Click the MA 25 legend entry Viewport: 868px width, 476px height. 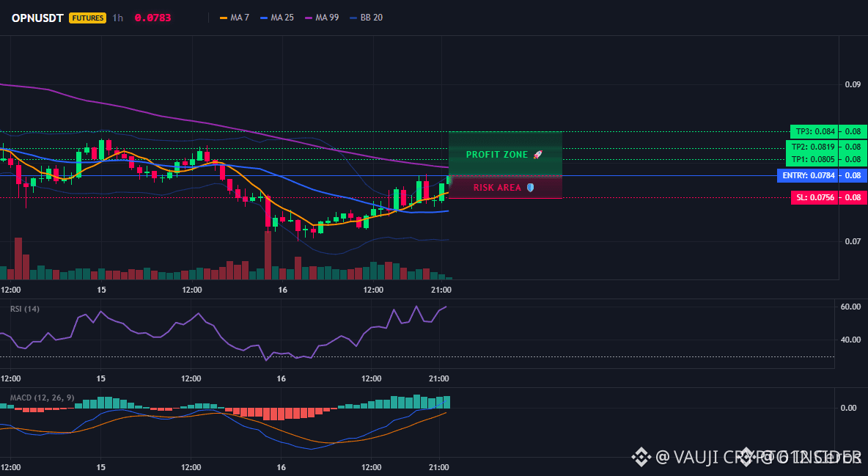click(x=277, y=18)
